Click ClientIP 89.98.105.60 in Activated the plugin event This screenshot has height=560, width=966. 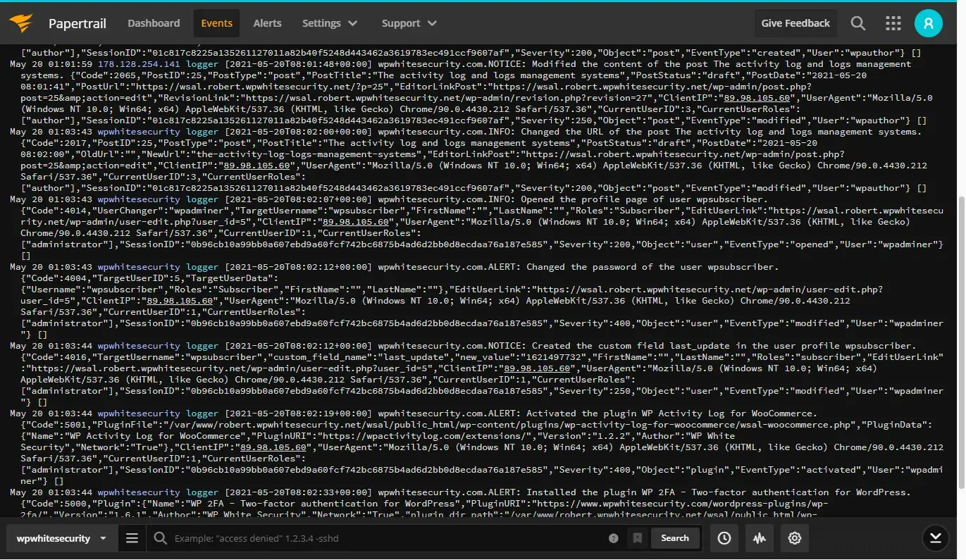click(x=273, y=447)
